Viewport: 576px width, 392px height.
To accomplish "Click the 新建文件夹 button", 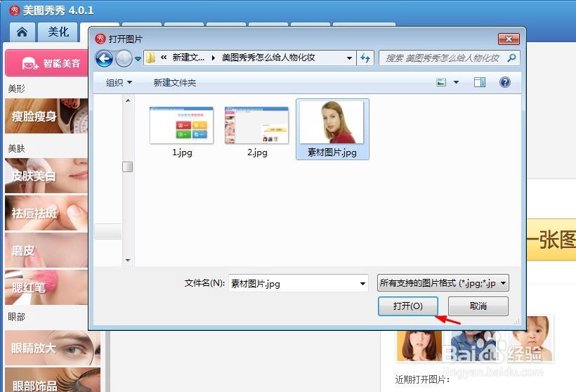I will (x=175, y=83).
